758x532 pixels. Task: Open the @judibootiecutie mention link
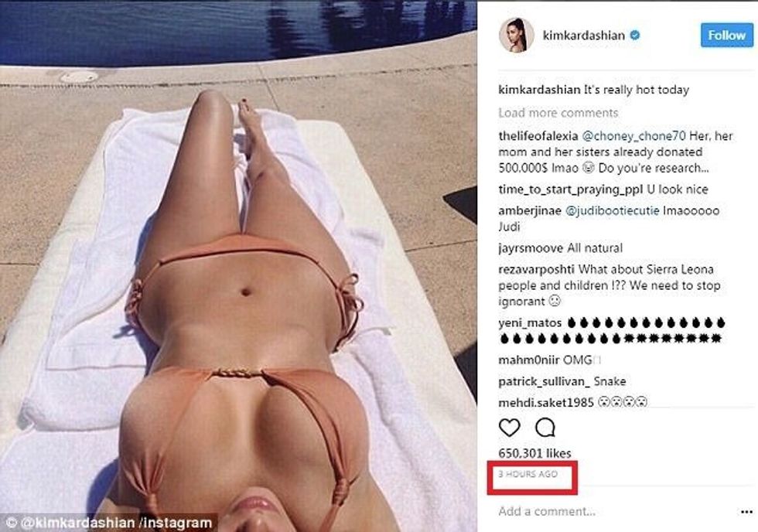(x=612, y=210)
